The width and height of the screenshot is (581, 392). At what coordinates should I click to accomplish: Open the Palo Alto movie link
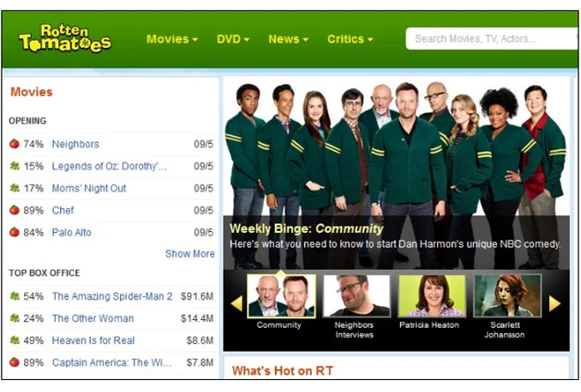[71, 233]
